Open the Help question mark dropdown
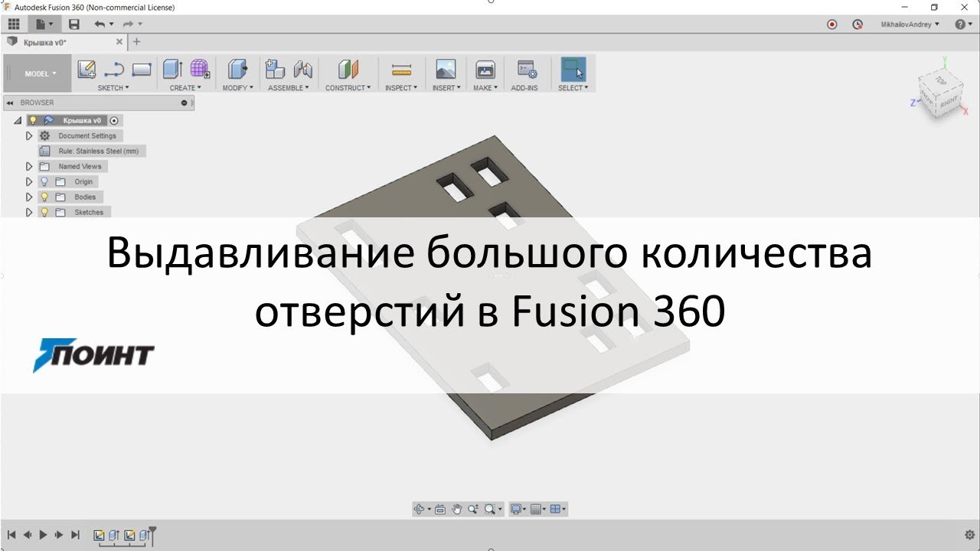The image size is (980, 551). (964, 24)
